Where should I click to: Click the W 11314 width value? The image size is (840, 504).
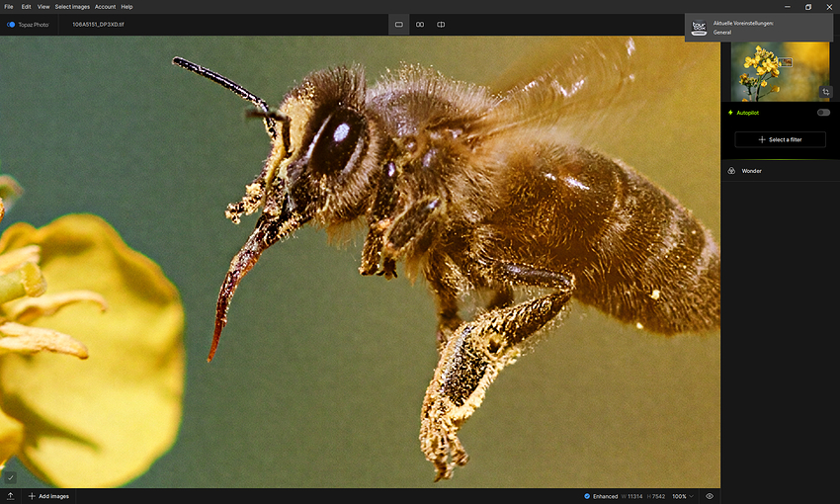[631, 496]
